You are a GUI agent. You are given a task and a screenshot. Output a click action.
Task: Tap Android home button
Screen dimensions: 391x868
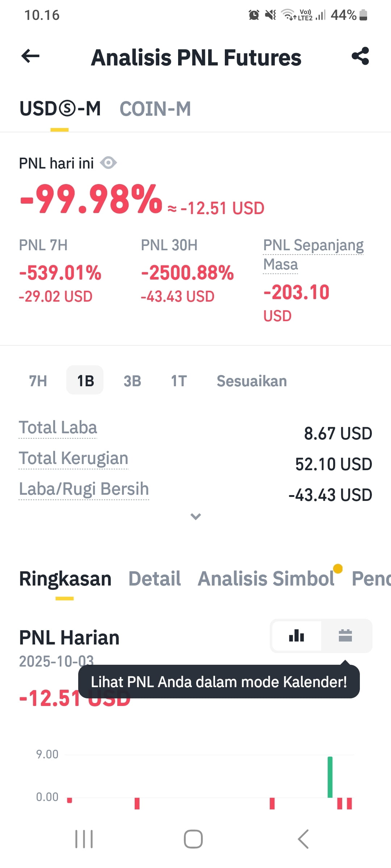(193, 839)
